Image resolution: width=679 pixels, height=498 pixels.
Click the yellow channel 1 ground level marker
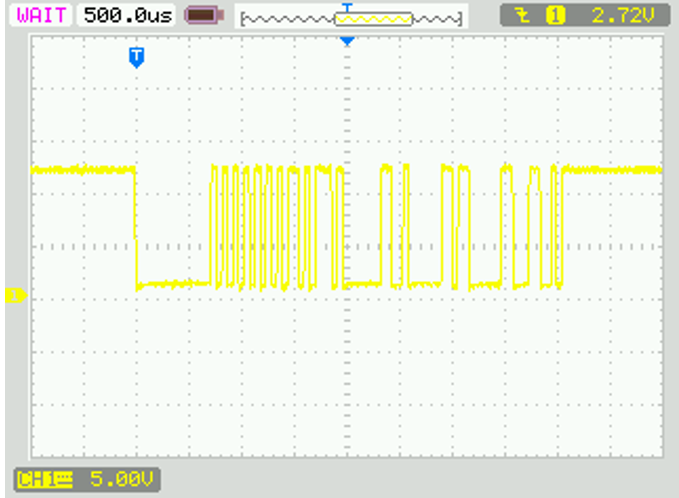pos(16,296)
